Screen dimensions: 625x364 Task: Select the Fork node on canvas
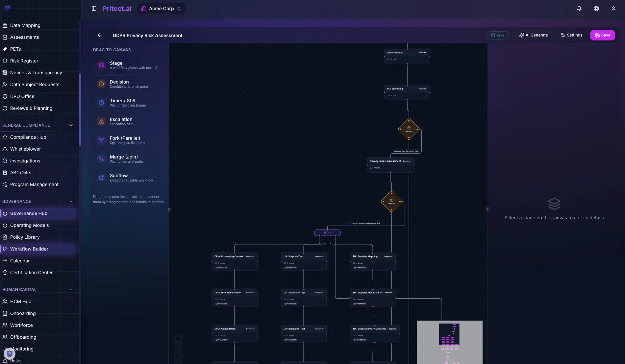(x=327, y=233)
